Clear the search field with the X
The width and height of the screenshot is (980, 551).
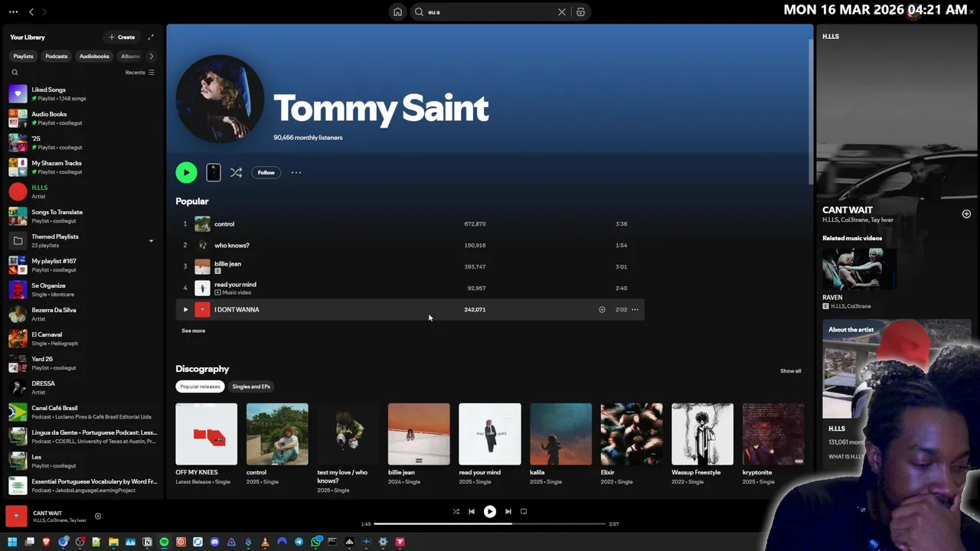562,11
